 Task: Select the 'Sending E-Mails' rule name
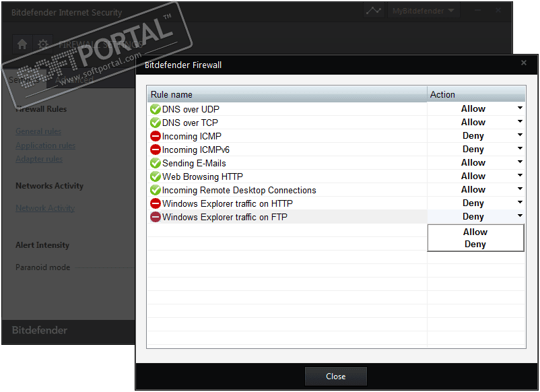(x=194, y=163)
